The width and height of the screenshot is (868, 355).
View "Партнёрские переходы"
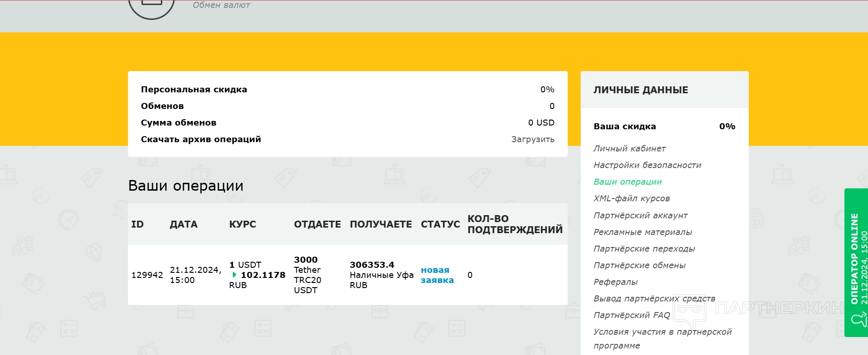tap(644, 249)
